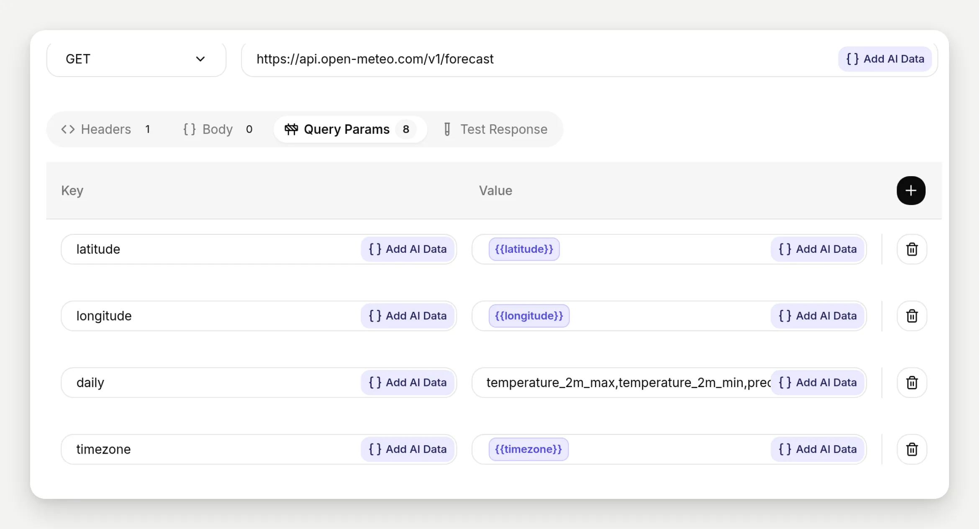Switch to the Body tab
Viewport: 980px width, 529px height.
pos(218,129)
